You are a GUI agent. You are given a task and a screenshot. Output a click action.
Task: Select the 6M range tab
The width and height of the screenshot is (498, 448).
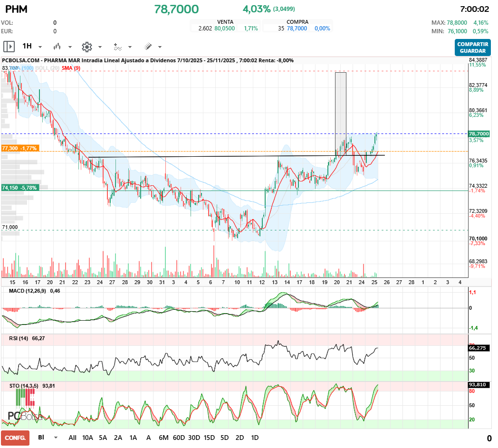pos(163,438)
